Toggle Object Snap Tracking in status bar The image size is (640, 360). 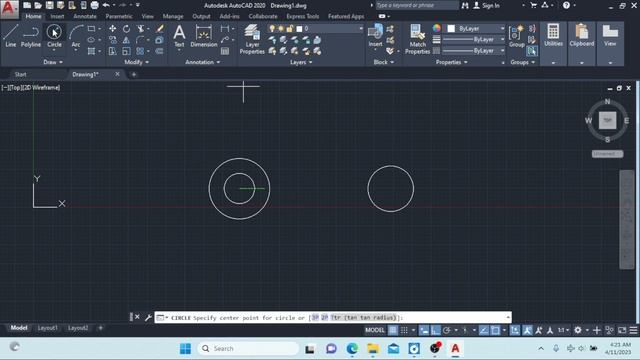click(x=484, y=330)
